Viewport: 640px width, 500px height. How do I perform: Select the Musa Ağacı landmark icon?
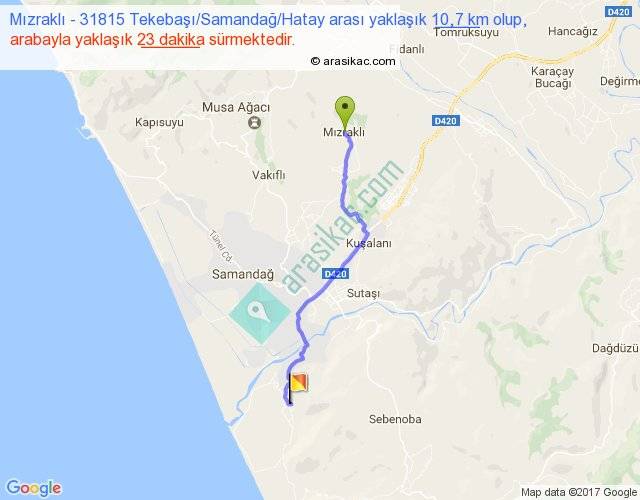255,122
